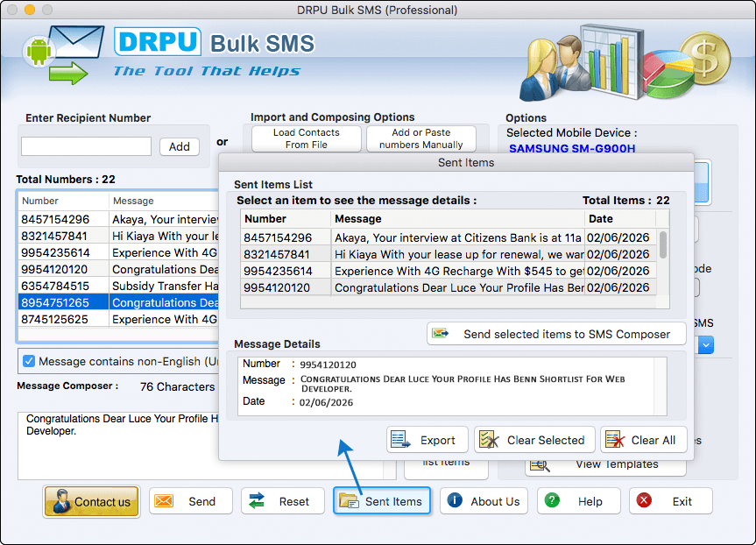Click the Android envelope app icon
The height and width of the screenshot is (545, 756).
click(63, 54)
